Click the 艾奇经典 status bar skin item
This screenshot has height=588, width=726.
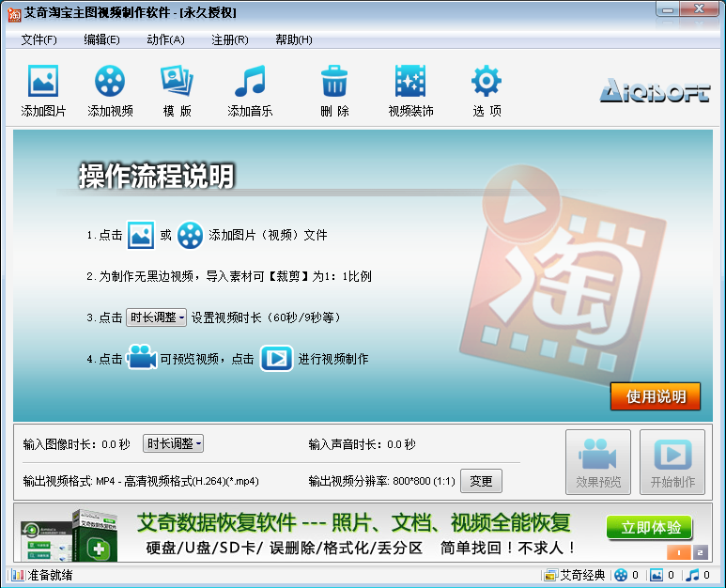[576, 576]
